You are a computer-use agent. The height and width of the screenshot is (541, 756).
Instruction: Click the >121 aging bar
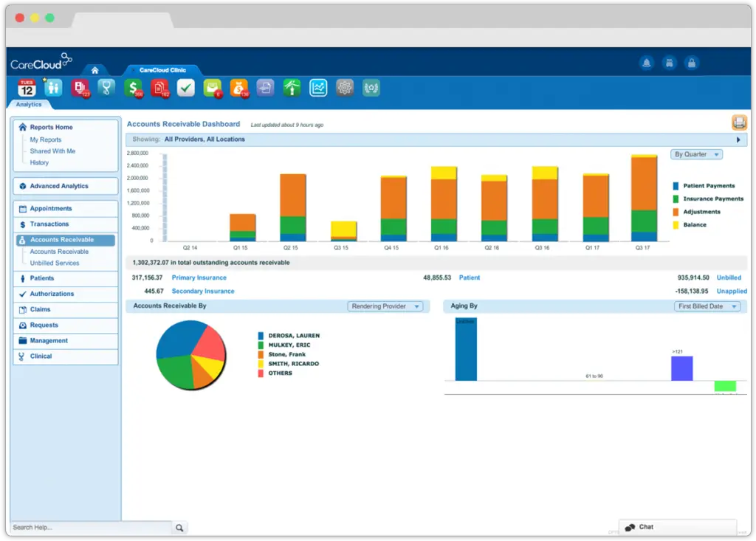[681, 368]
